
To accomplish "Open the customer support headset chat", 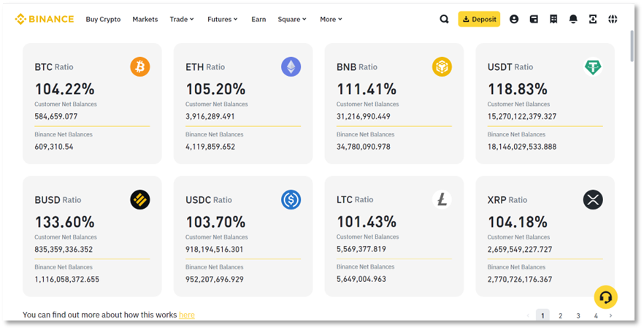I will click(605, 297).
